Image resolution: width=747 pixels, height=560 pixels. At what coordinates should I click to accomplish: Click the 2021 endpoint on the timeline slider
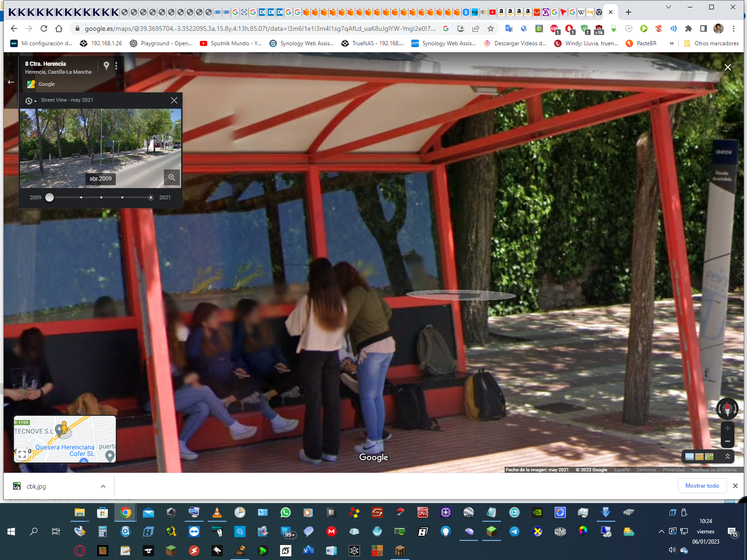point(150,197)
